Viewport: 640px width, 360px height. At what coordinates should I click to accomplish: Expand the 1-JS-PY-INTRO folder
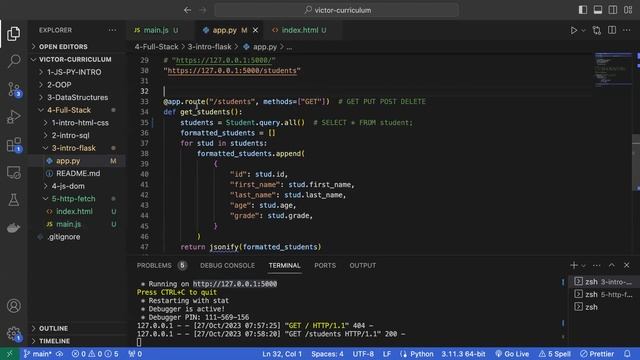coord(77,72)
